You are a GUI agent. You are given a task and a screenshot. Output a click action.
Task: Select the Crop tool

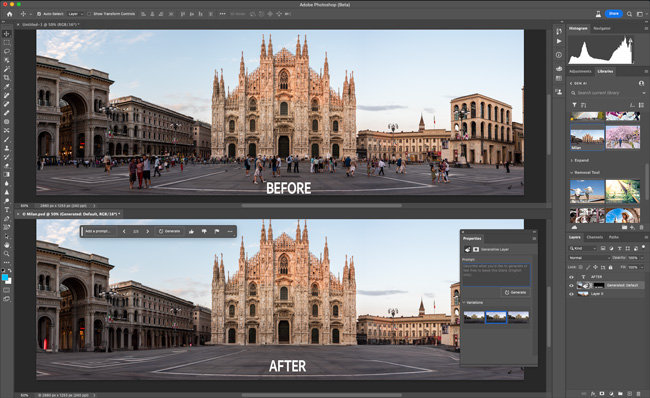tap(7, 78)
